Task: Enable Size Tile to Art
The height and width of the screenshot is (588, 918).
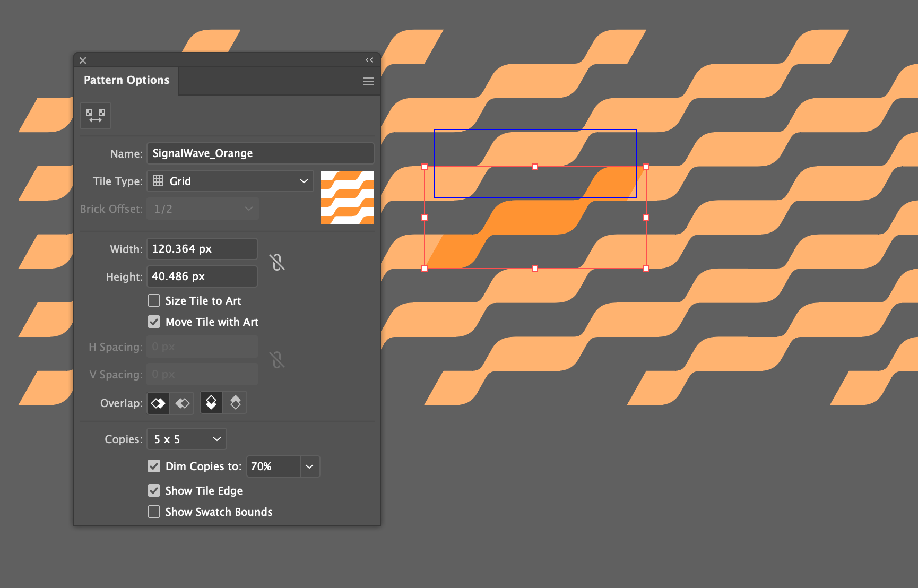Action: 153,300
